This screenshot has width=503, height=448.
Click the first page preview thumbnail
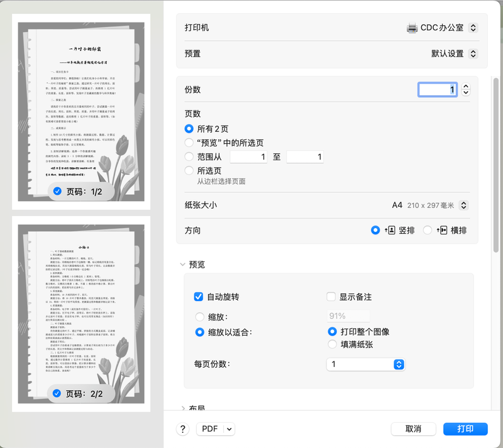click(80, 107)
